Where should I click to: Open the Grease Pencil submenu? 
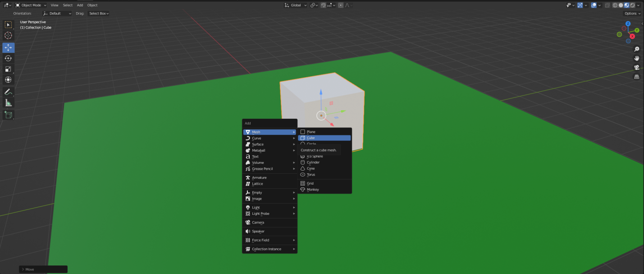pyautogui.click(x=270, y=169)
